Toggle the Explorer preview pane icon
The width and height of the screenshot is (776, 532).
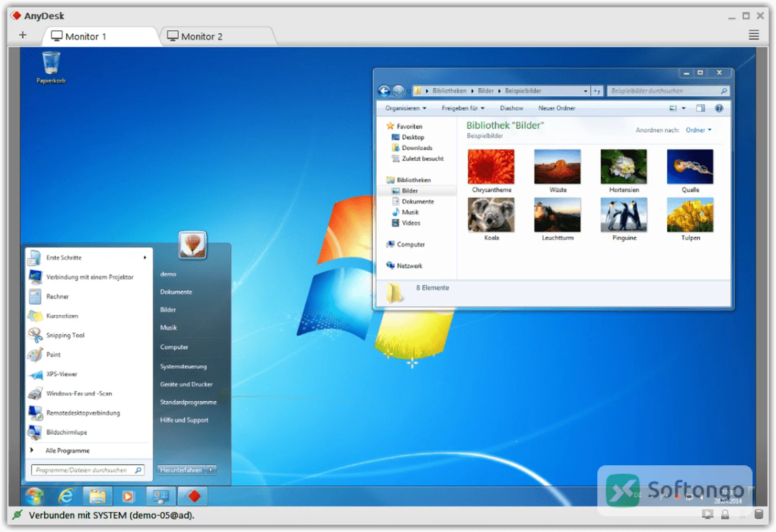(700, 108)
